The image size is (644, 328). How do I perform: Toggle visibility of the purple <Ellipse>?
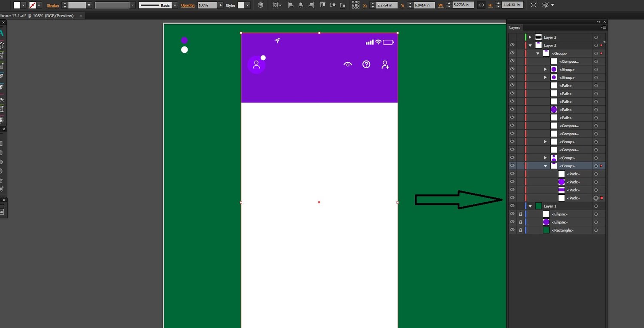click(512, 222)
